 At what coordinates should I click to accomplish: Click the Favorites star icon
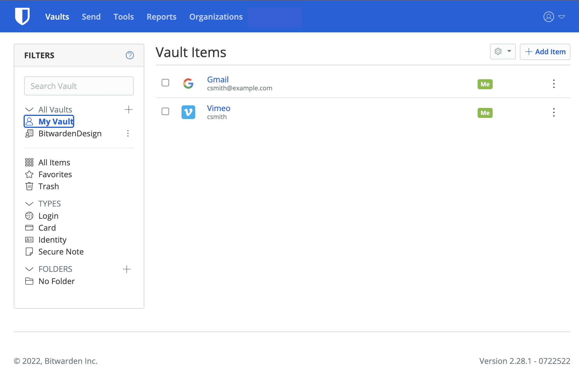pos(29,174)
